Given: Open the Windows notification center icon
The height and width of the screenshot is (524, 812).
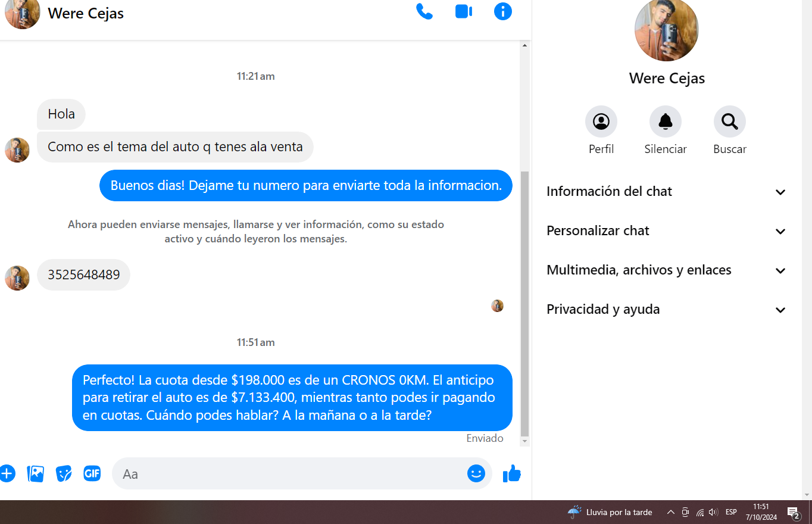Looking at the screenshot, I should [793, 512].
